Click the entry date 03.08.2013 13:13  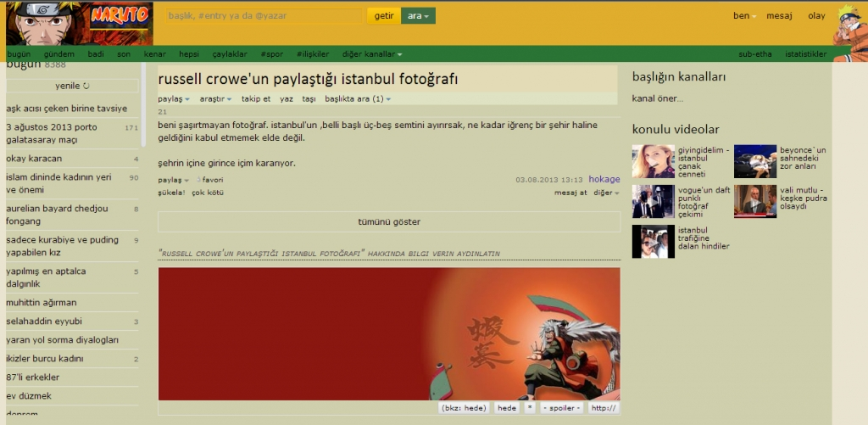[x=549, y=180]
